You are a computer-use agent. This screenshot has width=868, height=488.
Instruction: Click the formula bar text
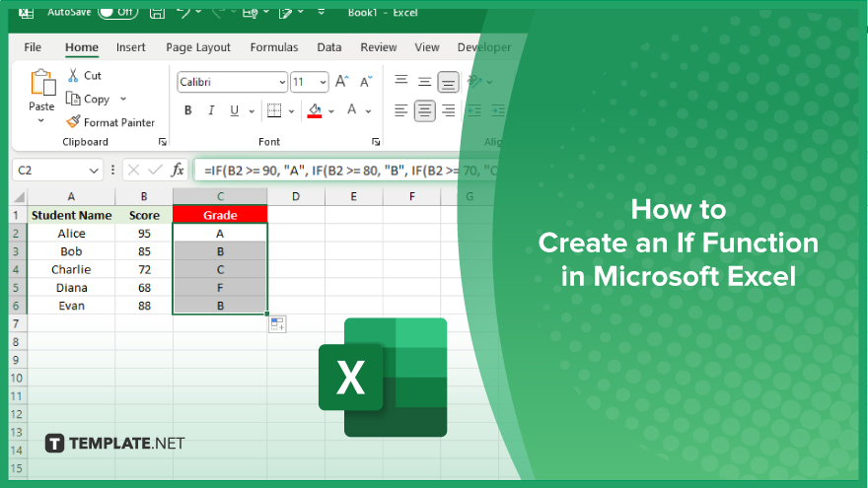click(x=350, y=171)
